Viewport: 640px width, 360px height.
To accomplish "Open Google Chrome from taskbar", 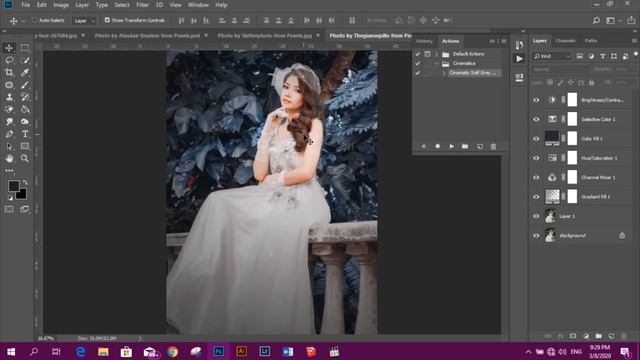I will click(173, 351).
